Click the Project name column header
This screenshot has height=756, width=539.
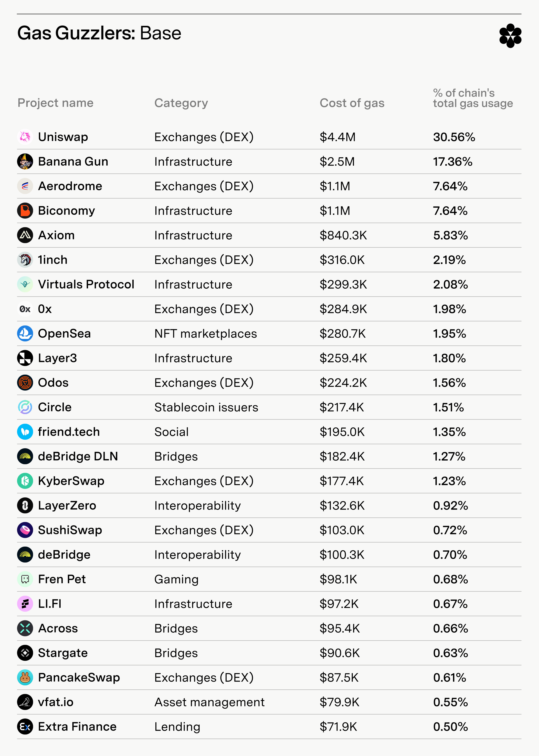pyautogui.click(x=55, y=103)
